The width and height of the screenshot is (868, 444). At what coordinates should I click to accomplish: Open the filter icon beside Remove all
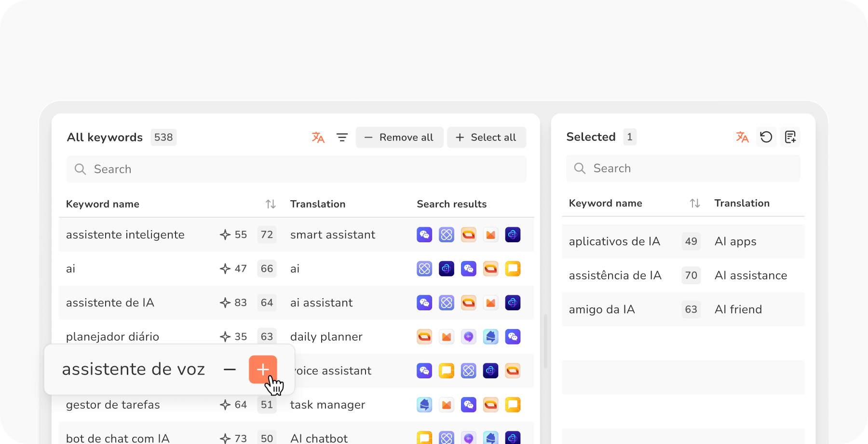[x=342, y=138]
